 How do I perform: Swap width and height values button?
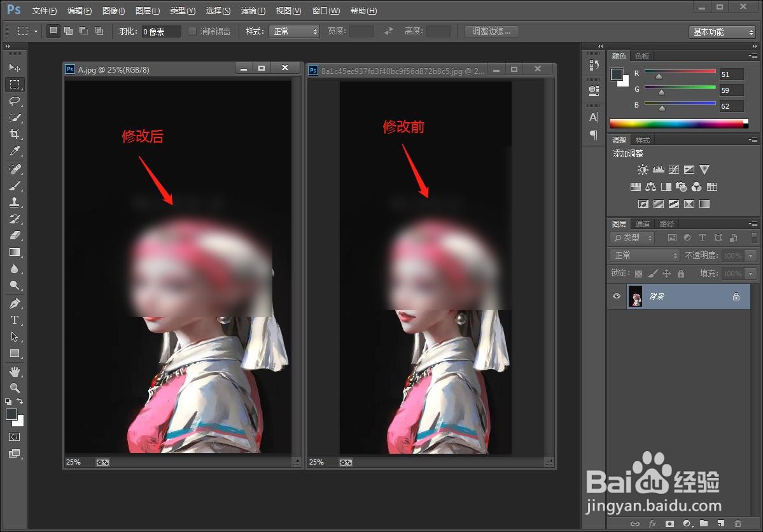point(388,31)
